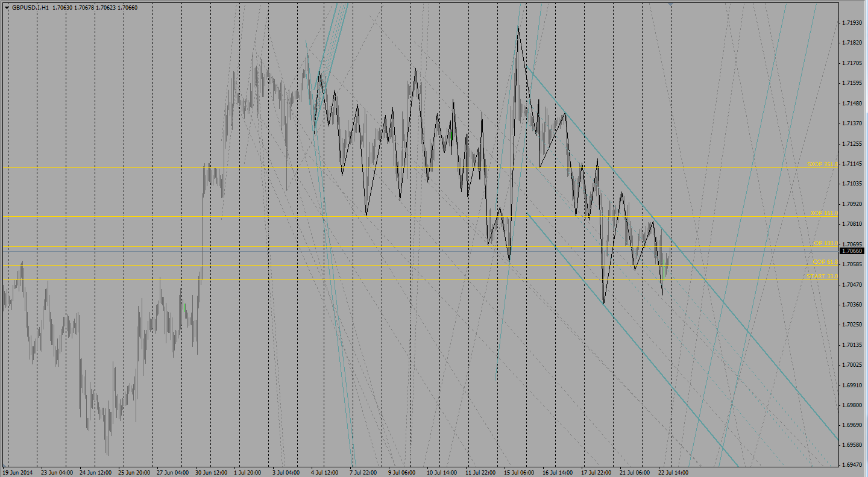Image resolution: width=868 pixels, height=477 pixels.
Task: Select the OP 100.0 level label
Action: coord(826,243)
